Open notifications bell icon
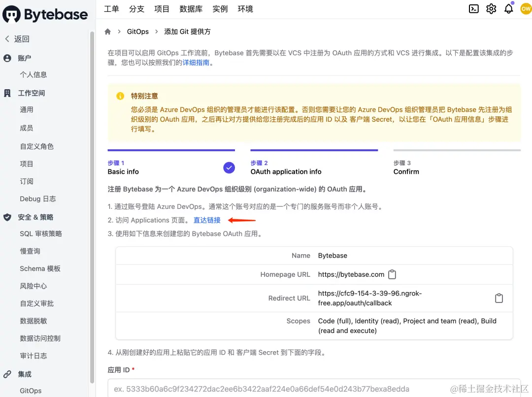Screen dimensions: 532x397 (x=508, y=9)
